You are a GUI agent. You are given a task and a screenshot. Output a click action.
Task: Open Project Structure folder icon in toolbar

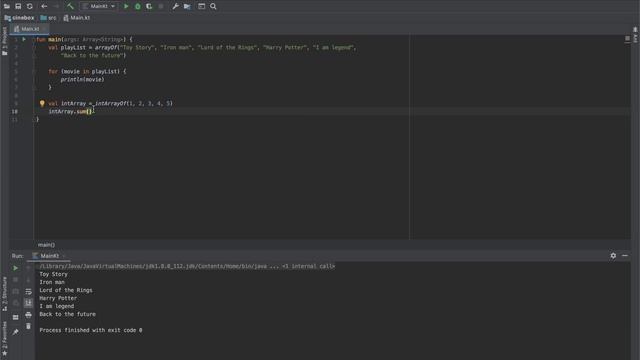[x=187, y=6]
